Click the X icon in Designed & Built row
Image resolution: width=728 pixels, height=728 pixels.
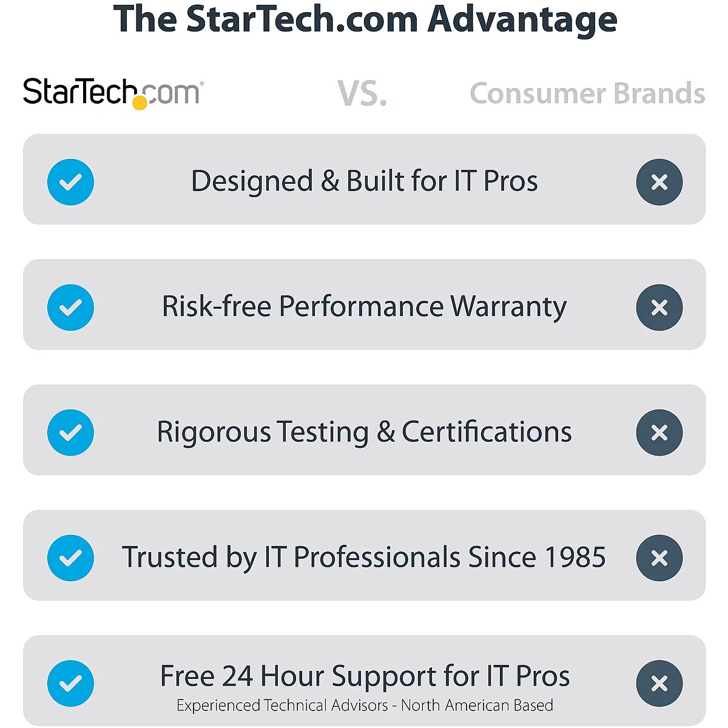point(659,182)
